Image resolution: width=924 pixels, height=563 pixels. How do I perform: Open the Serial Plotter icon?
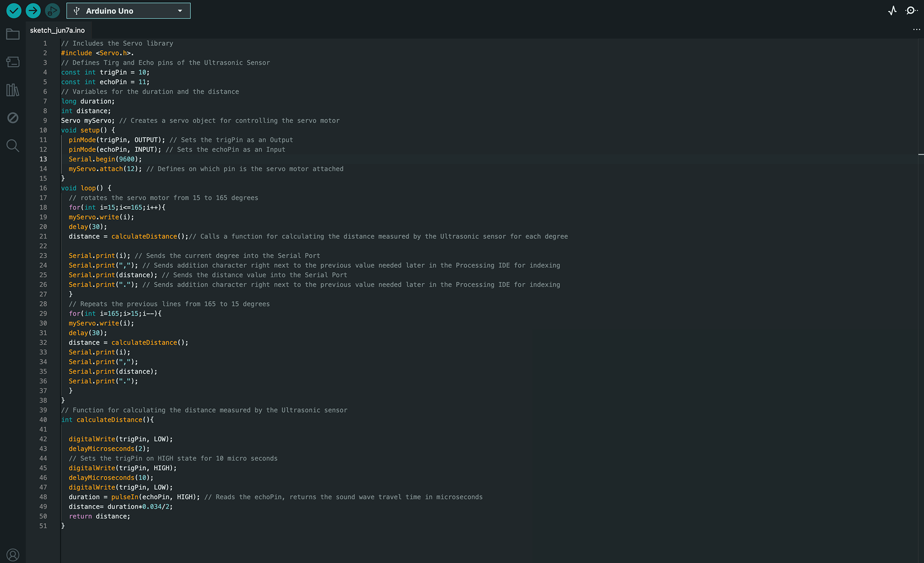coord(893,11)
